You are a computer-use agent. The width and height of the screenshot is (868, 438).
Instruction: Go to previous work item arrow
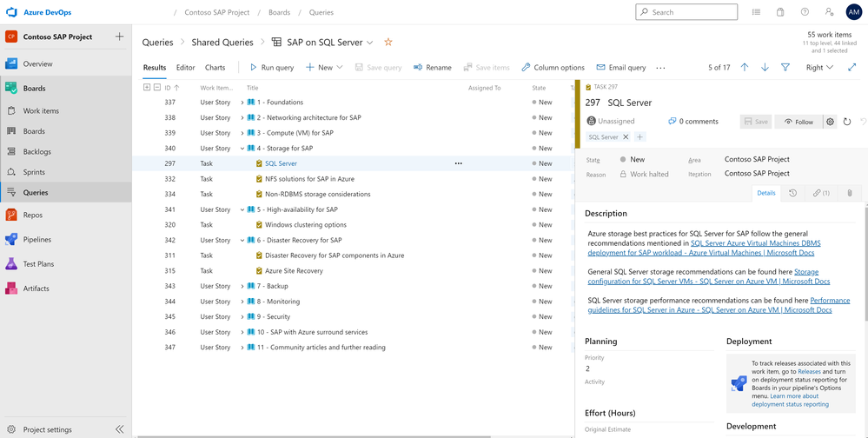tap(745, 68)
